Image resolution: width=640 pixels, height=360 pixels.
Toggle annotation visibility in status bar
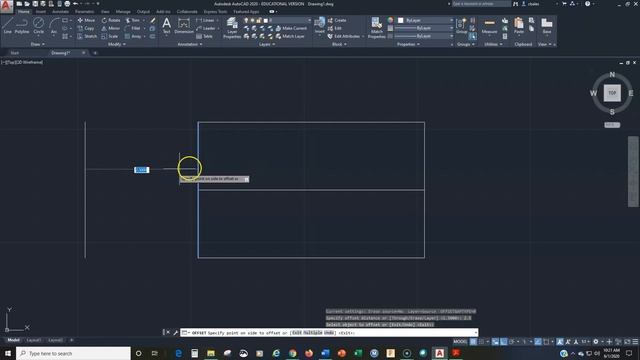(x=560, y=342)
